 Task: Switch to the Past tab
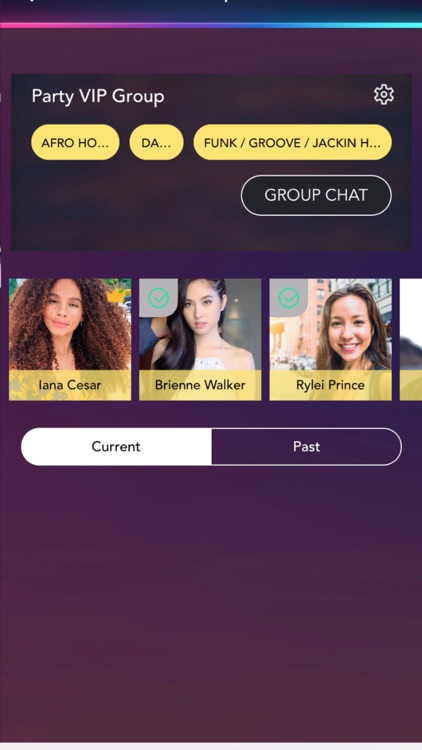pyautogui.click(x=306, y=447)
